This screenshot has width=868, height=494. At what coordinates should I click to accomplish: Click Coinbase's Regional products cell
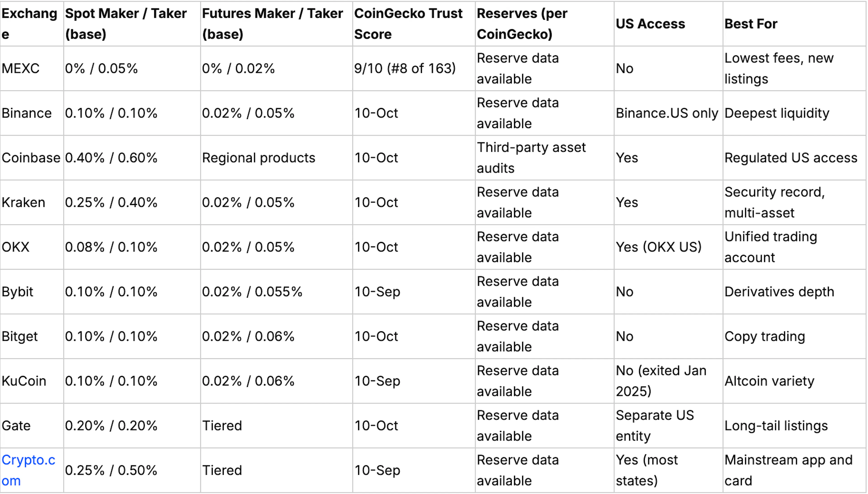coord(258,158)
